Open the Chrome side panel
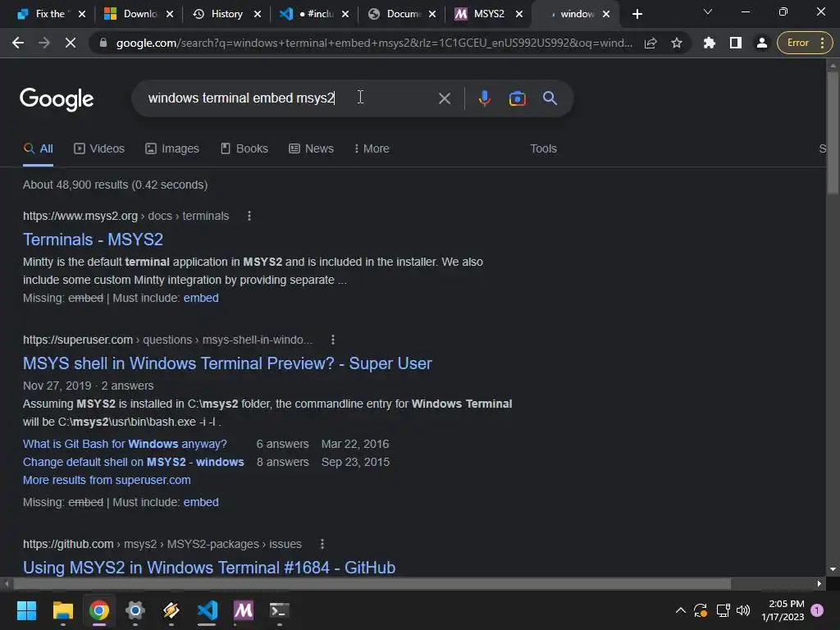The height and width of the screenshot is (630, 840). (736, 43)
